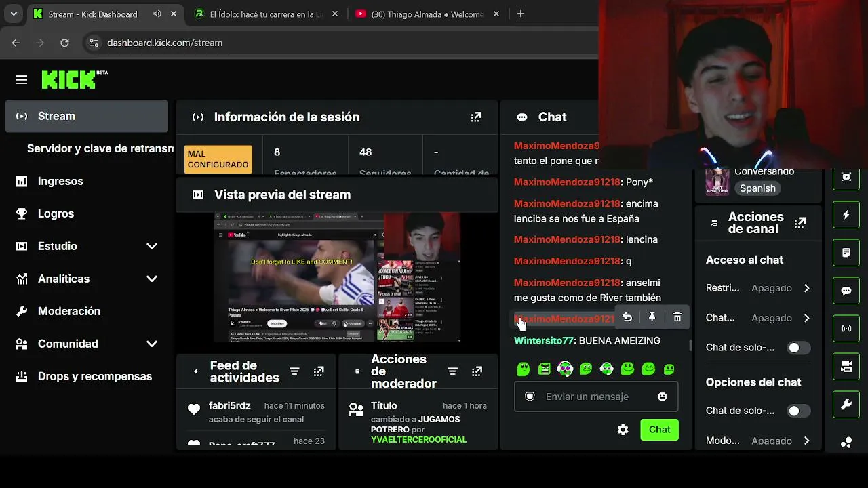The height and width of the screenshot is (488, 868).
Task: Click the wrench icon in right rail
Action: [x=846, y=405]
